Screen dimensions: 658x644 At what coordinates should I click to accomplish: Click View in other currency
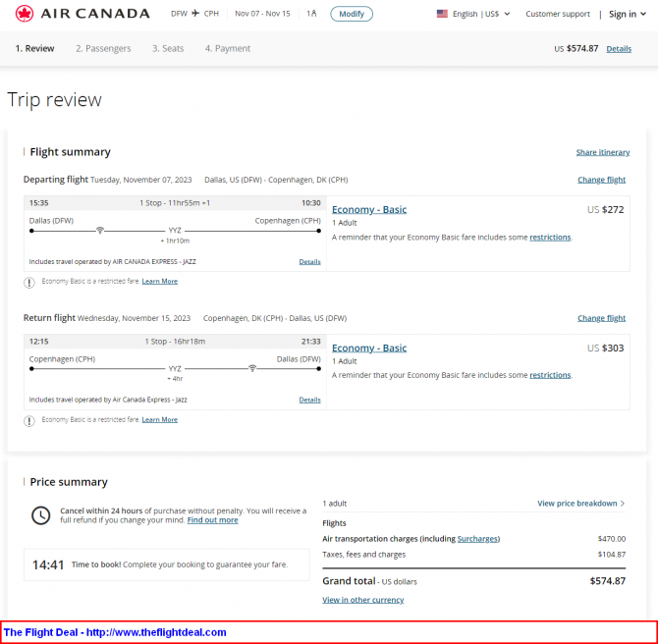coord(363,600)
